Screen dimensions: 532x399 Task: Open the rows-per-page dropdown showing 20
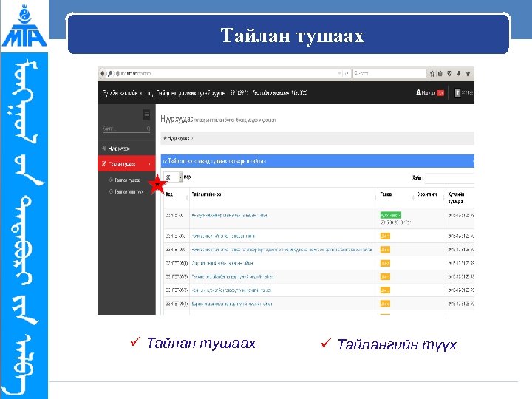(174, 177)
